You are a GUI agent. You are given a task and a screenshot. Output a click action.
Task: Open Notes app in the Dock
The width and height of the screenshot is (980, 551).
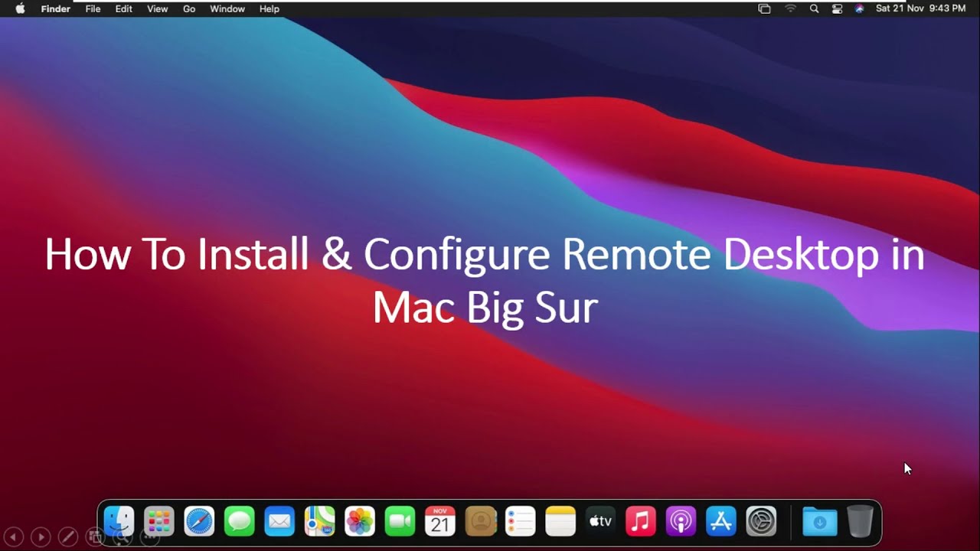[x=560, y=522]
